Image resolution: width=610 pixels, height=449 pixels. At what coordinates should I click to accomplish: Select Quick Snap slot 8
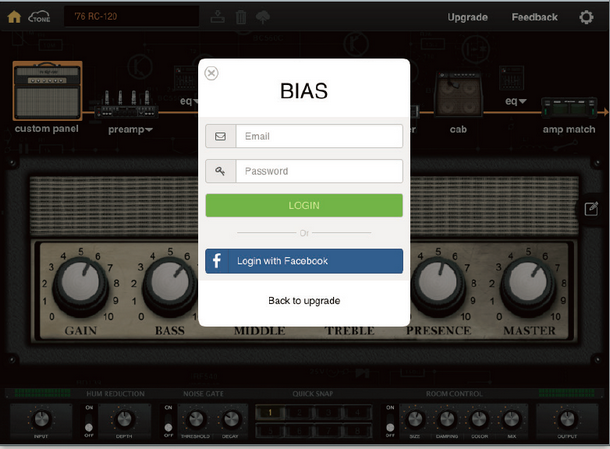click(x=358, y=431)
